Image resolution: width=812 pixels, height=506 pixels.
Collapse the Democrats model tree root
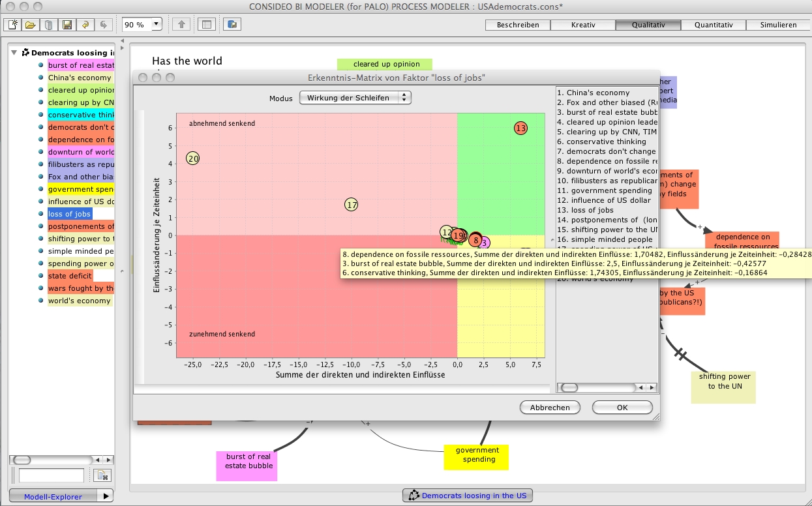point(15,53)
